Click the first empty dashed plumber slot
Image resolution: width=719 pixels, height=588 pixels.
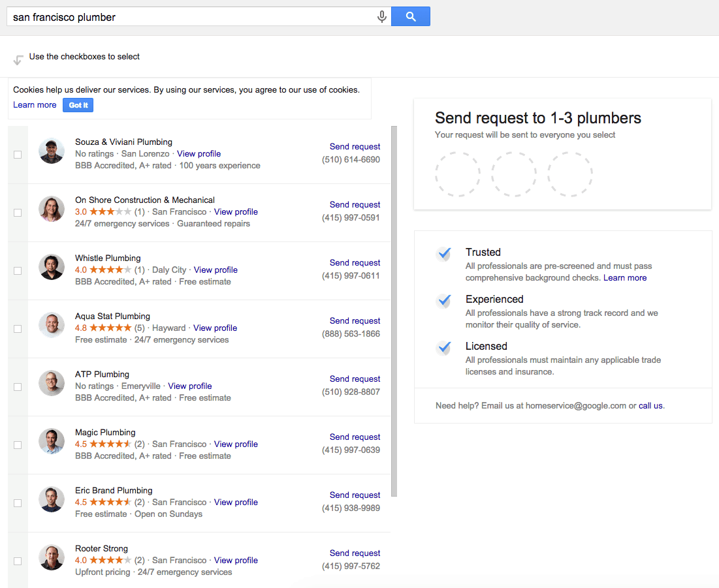(x=458, y=174)
